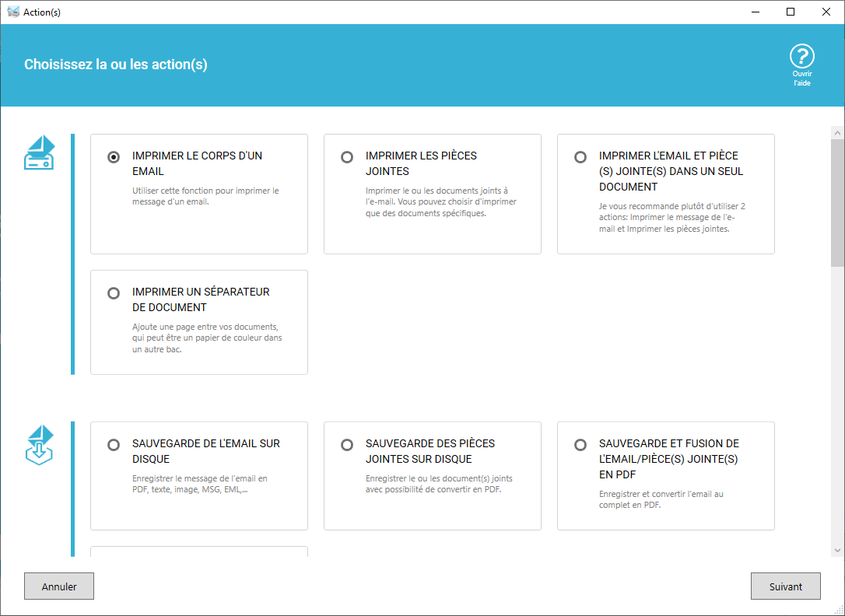The image size is (845, 616).
Task: Click the partially visible card at the bottom
Action: [x=198, y=551]
